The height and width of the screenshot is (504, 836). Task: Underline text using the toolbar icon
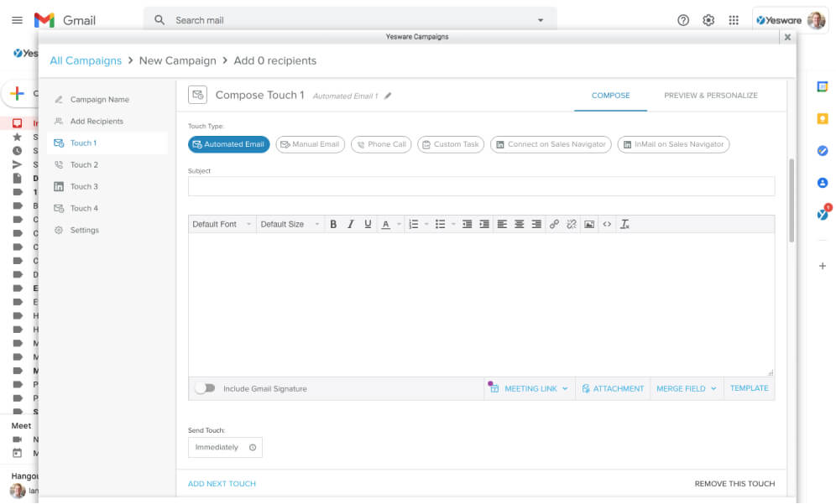tap(368, 224)
